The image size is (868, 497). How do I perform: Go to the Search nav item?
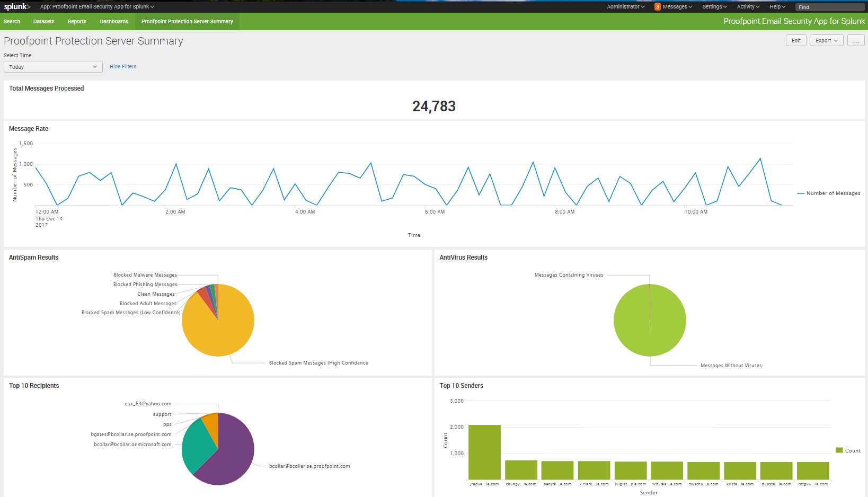(12, 22)
